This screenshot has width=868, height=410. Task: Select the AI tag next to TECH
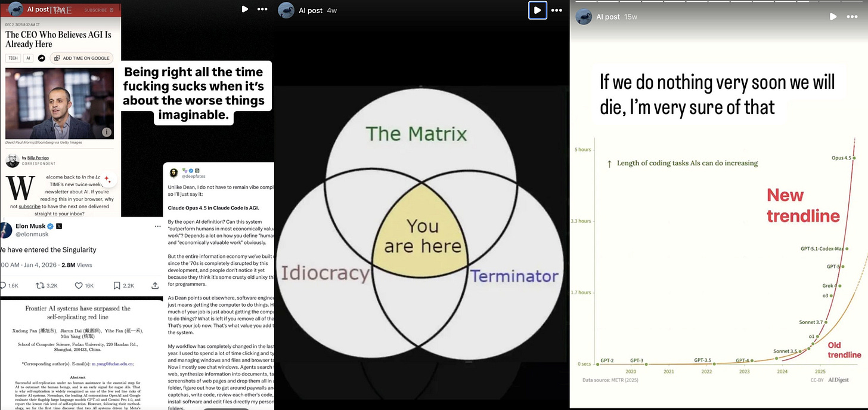[28, 58]
